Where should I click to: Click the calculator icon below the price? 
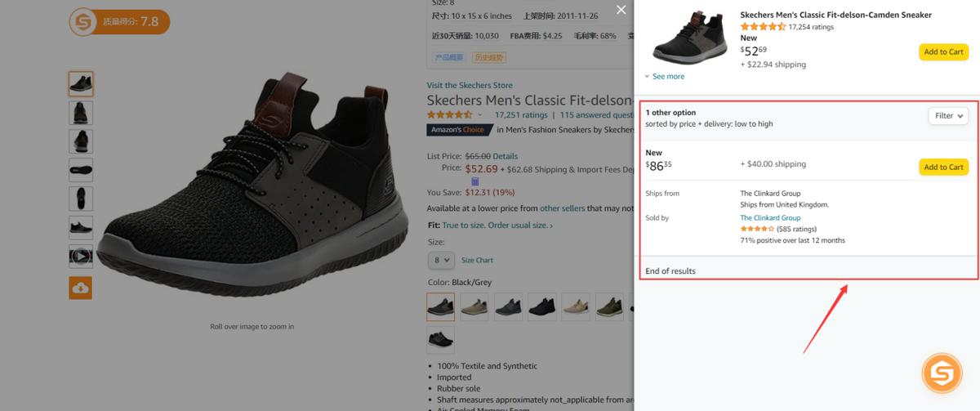(474, 181)
